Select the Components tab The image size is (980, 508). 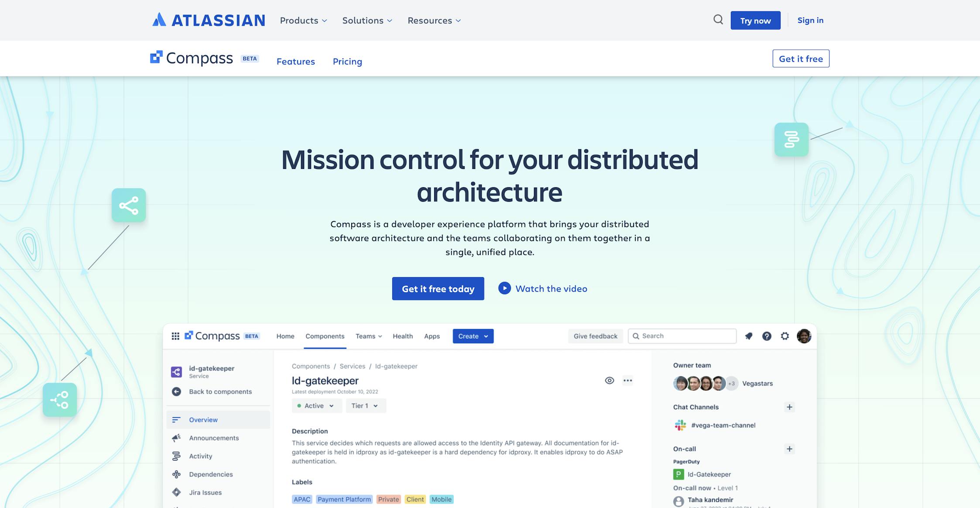click(325, 336)
